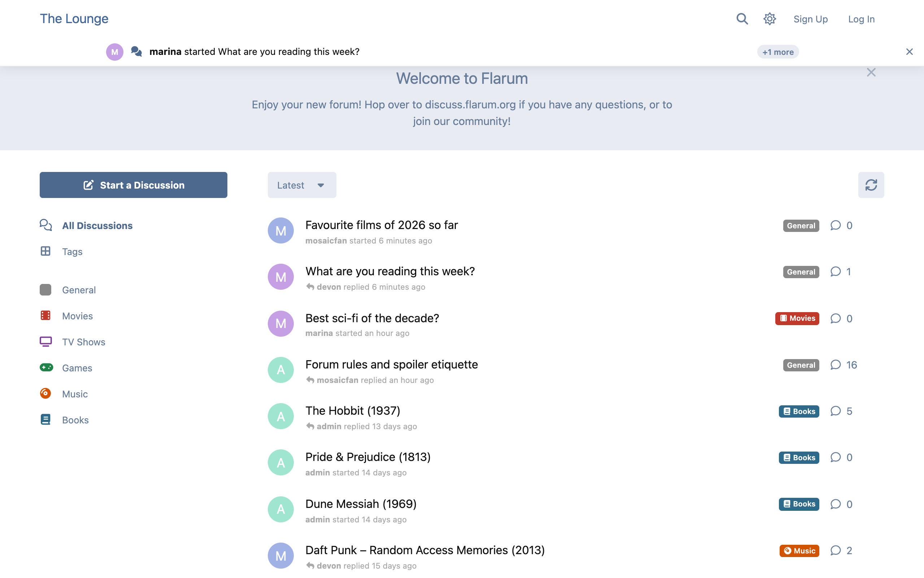This screenshot has height=578, width=924.
Task: Click the General gray square icon
Action: (45, 290)
